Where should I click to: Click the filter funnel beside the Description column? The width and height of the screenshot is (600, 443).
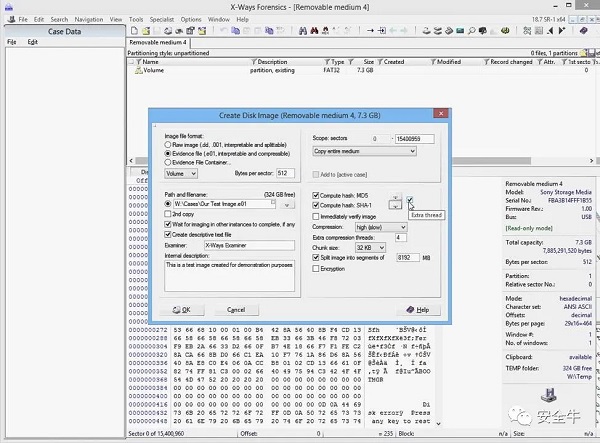254,62
